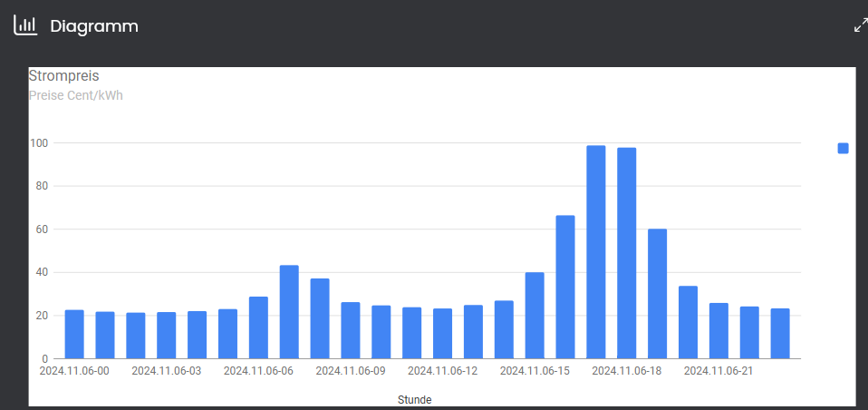Select the morning peak bar above 40
This screenshot has height=410, width=868.
point(289,312)
